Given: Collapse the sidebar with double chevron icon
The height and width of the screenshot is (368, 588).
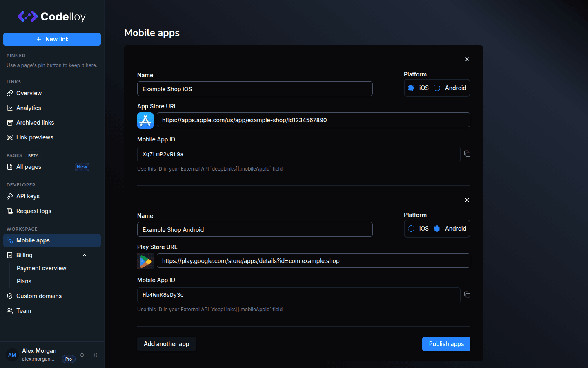Looking at the screenshot, I should pyautogui.click(x=95, y=355).
